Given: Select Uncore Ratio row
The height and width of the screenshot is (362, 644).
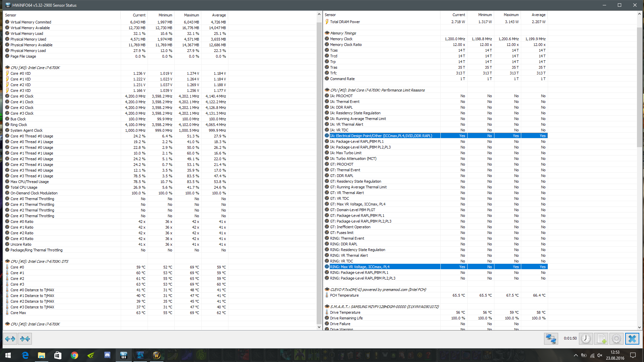Looking at the screenshot, I should 116,244.
